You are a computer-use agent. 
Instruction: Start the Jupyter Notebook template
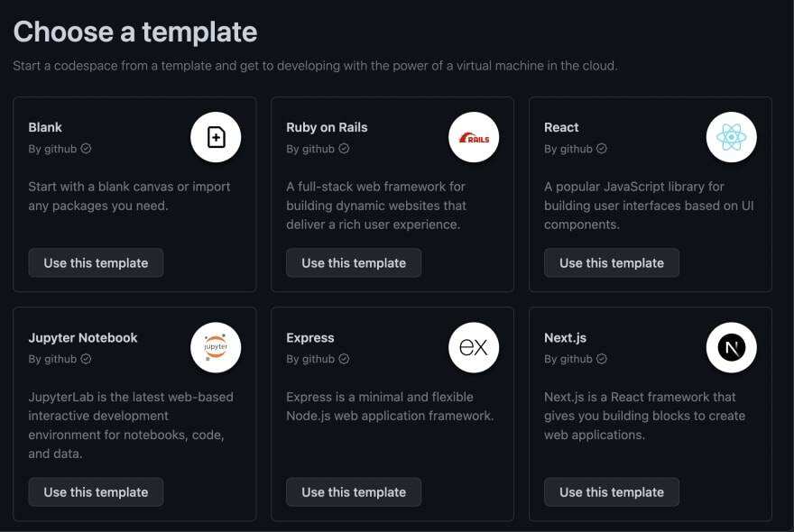pyautogui.click(x=96, y=492)
